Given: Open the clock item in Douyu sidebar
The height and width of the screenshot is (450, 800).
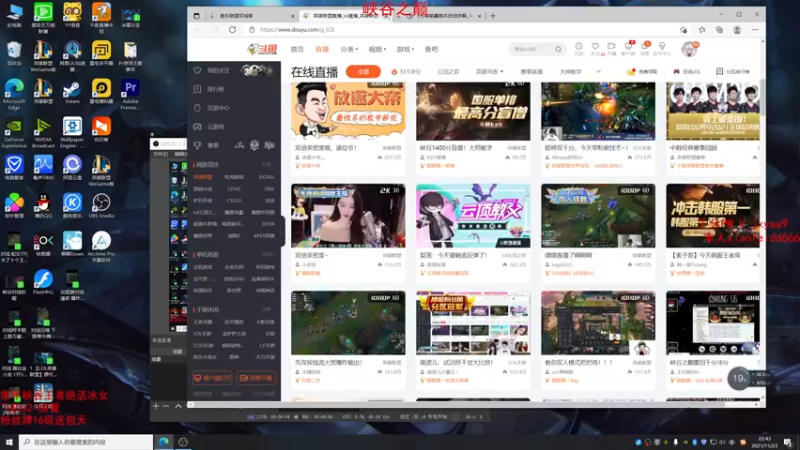Looking at the screenshot, I should pos(212,108).
